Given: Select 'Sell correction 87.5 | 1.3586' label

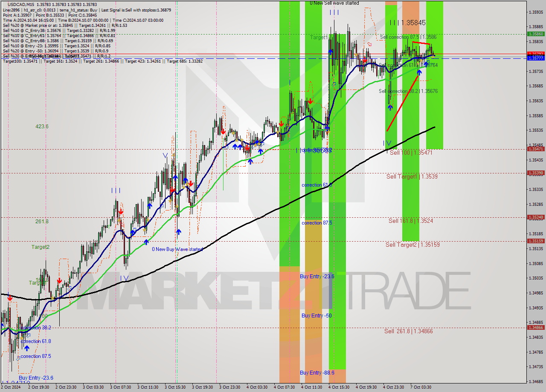Looking at the screenshot, I should [408, 37].
